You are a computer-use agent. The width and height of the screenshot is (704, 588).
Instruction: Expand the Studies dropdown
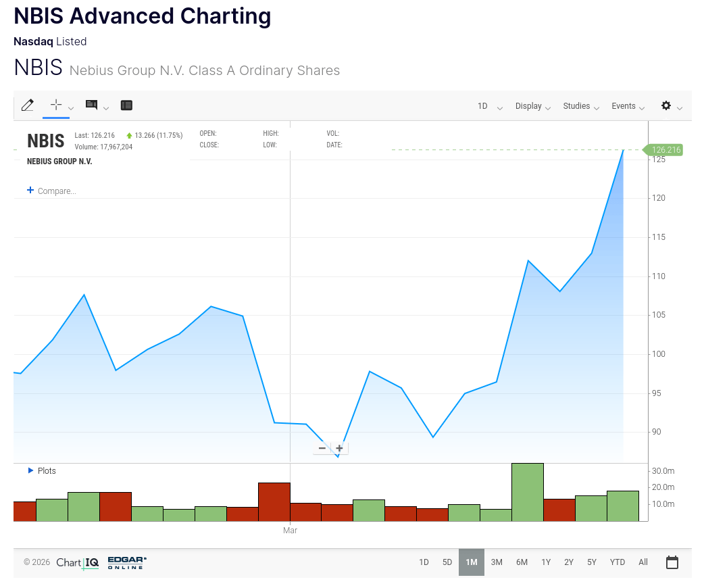click(x=580, y=106)
